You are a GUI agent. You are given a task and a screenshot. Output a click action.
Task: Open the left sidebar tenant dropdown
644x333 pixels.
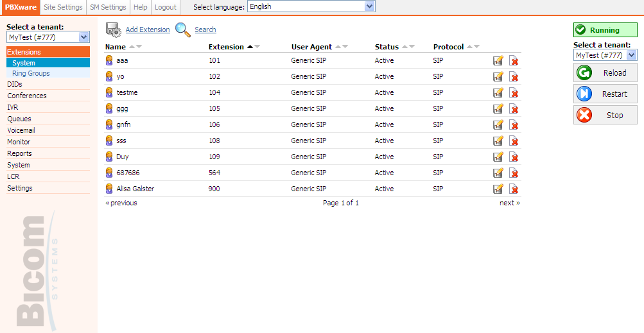coord(48,38)
